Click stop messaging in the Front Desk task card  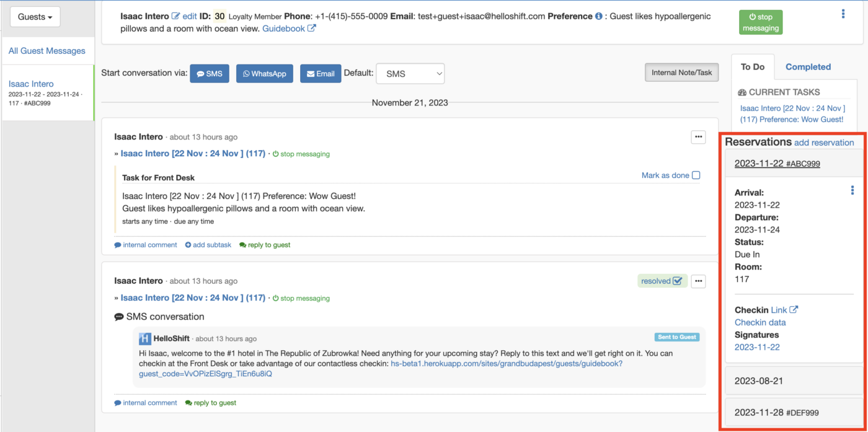301,154
